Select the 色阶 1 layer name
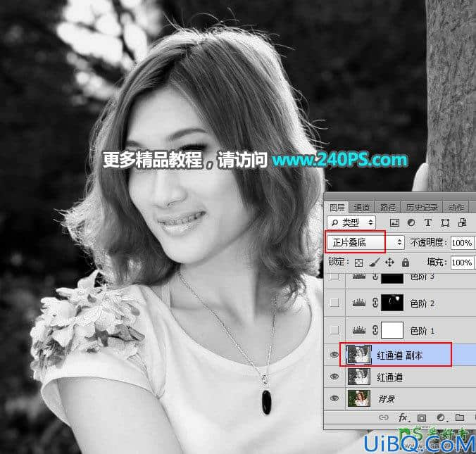 (x=422, y=331)
